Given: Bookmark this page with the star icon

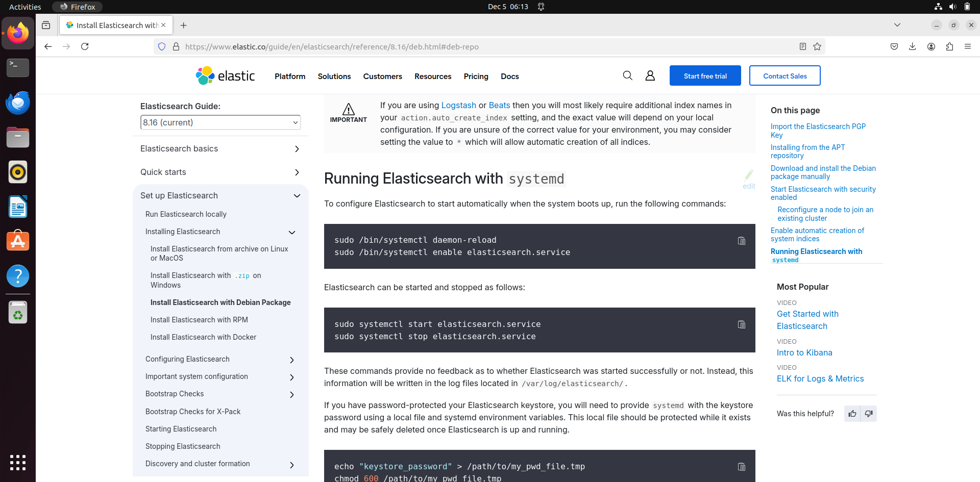Looking at the screenshot, I should click(817, 46).
